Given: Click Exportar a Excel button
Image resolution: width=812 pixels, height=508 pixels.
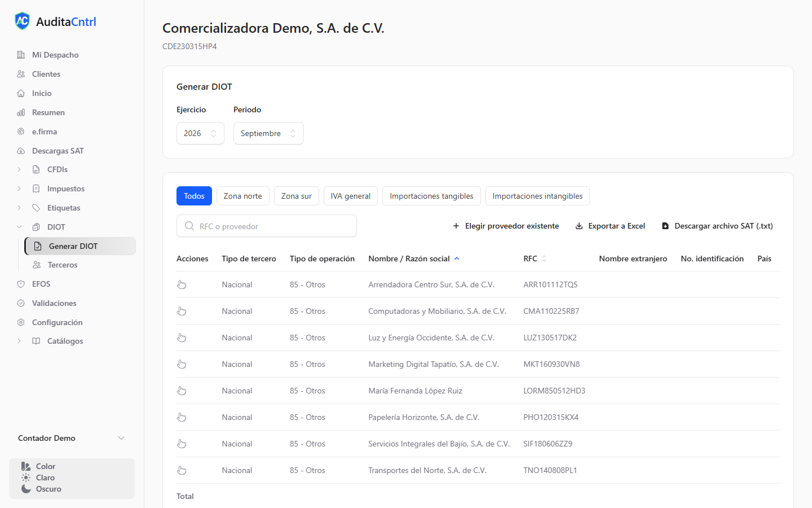Looking at the screenshot, I should [610, 226].
